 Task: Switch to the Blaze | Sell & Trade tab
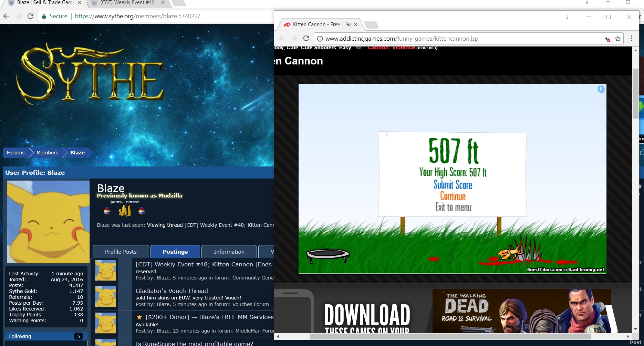pyautogui.click(x=45, y=3)
